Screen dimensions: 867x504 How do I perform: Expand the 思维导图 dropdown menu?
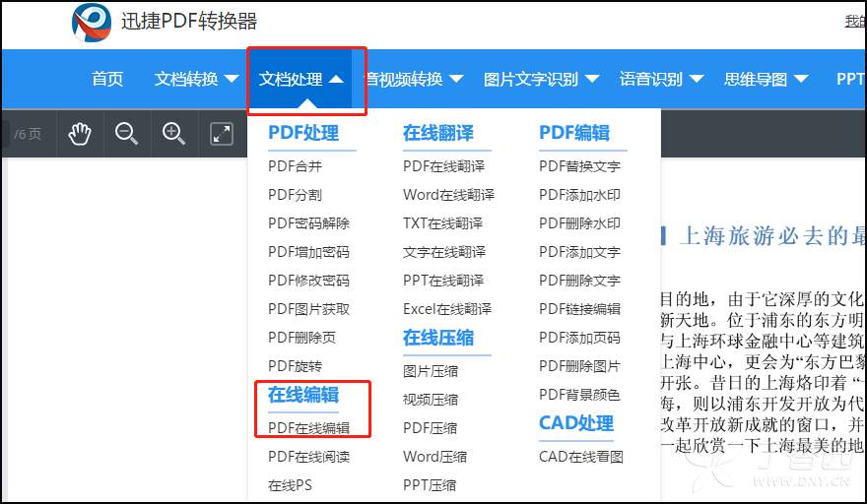pos(767,79)
